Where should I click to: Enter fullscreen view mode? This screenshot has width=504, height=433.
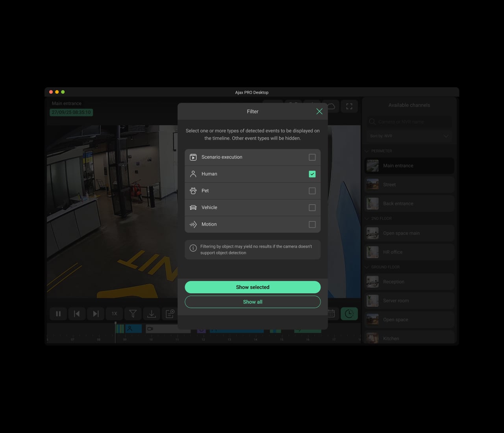349,106
